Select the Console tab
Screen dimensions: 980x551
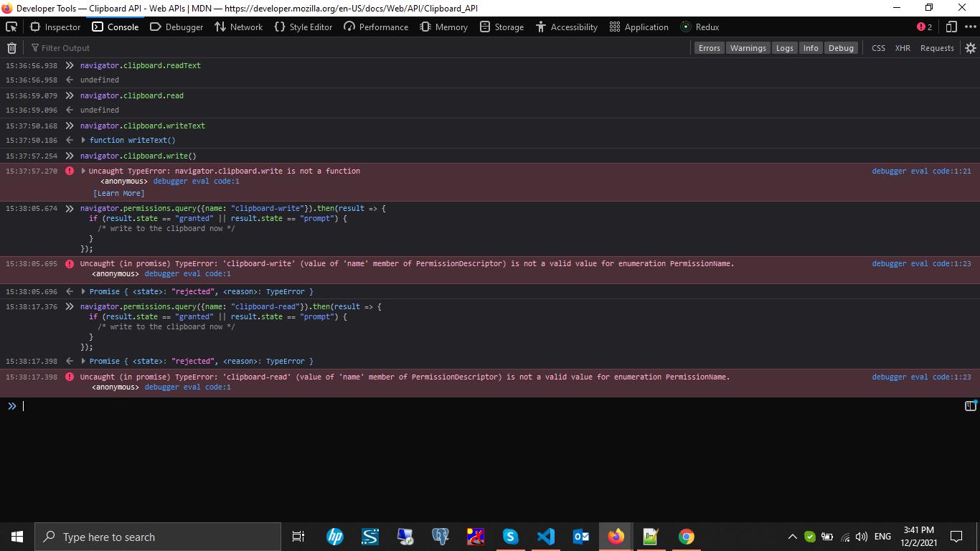pyautogui.click(x=115, y=27)
